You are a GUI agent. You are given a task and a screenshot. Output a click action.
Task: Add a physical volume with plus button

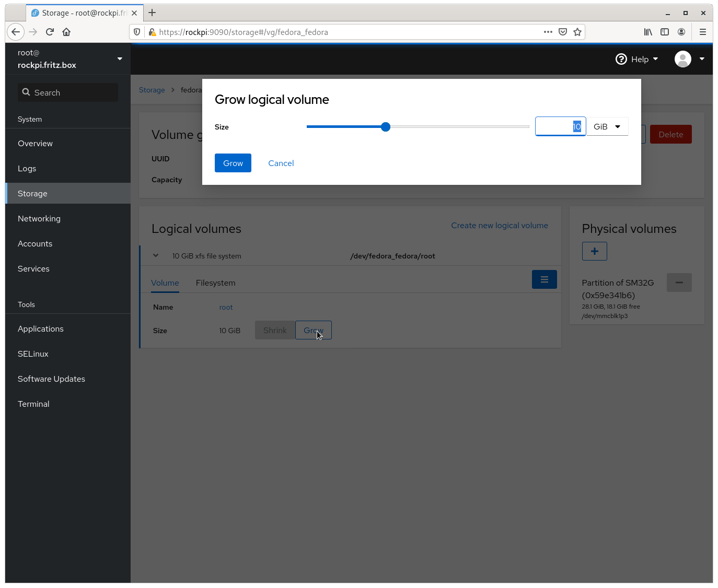[x=595, y=251]
